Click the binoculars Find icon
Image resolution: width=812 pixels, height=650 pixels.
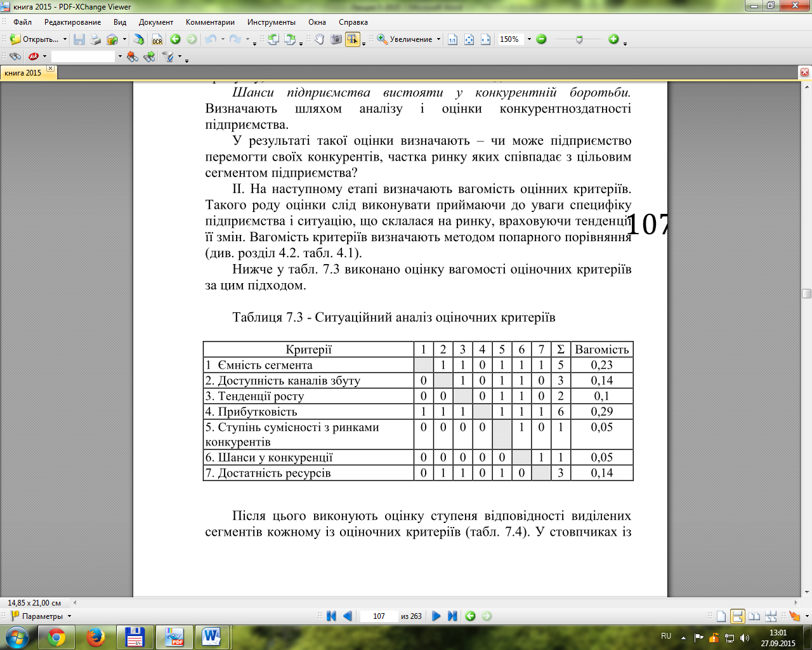point(16,56)
